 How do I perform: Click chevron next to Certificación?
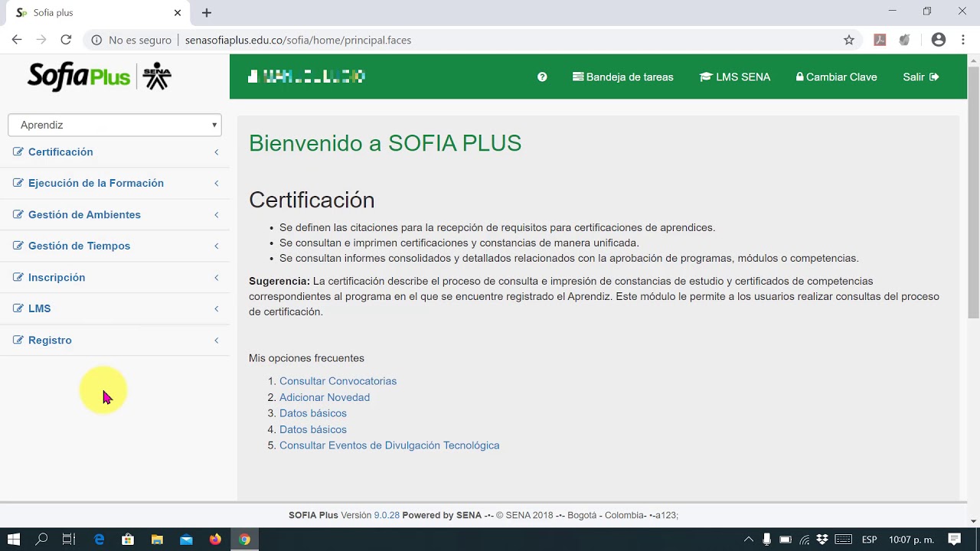[x=217, y=152]
